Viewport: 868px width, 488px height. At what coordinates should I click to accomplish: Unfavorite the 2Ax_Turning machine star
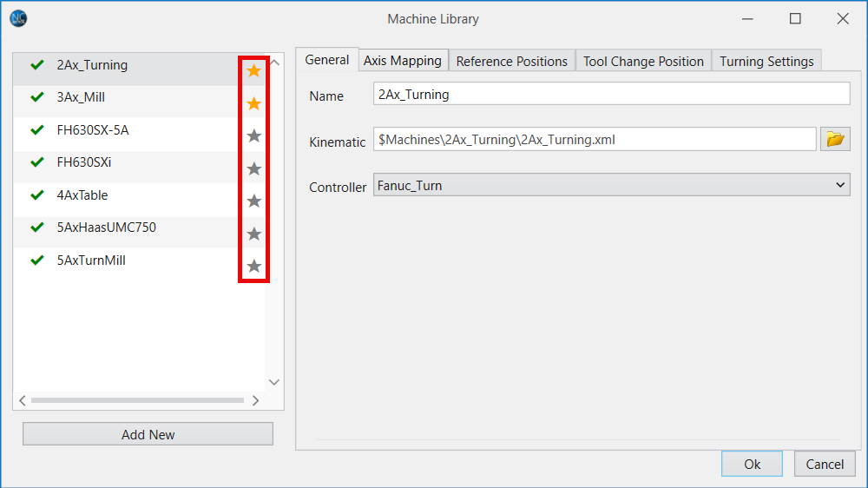click(x=253, y=70)
